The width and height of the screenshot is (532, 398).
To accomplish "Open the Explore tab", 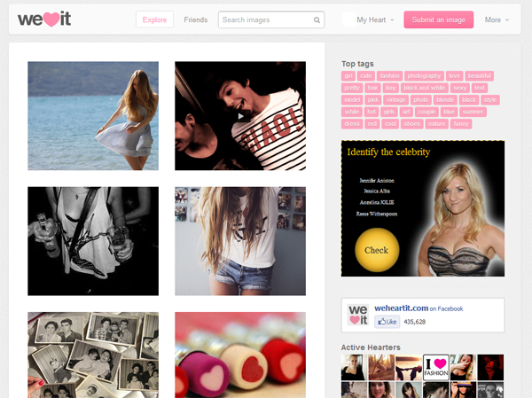I will coord(154,20).
